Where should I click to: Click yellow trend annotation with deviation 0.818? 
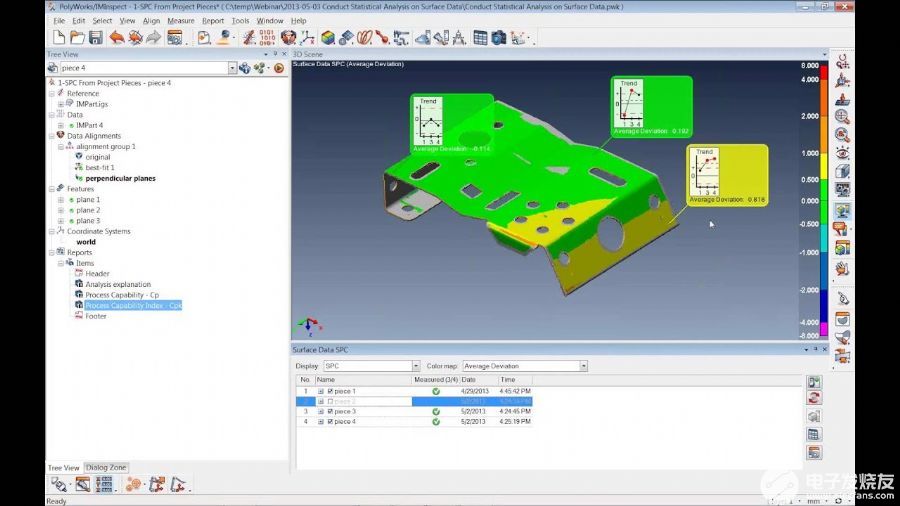pyautogui.click(x=727, y=176)
